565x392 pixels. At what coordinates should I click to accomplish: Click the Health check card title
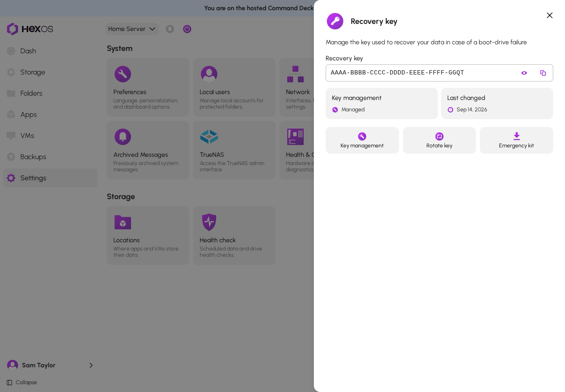click(218, 240)
